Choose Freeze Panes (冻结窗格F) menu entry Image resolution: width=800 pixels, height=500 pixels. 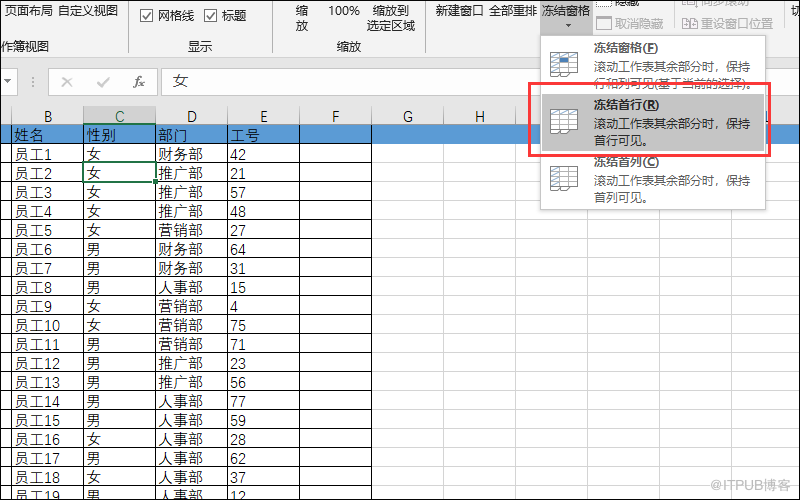(653, 65)
